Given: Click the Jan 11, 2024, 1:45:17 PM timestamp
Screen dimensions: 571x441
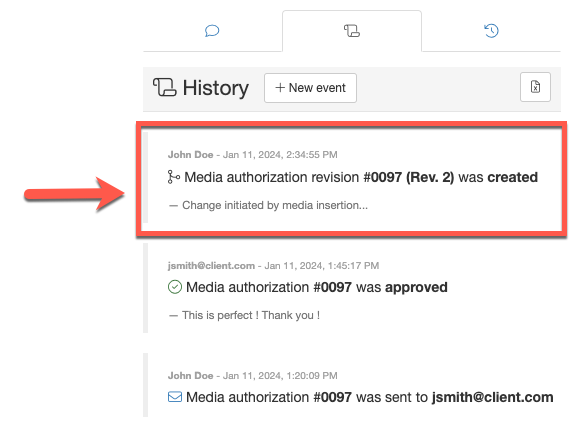Looking at the screenshot, I should click(322, 266).
